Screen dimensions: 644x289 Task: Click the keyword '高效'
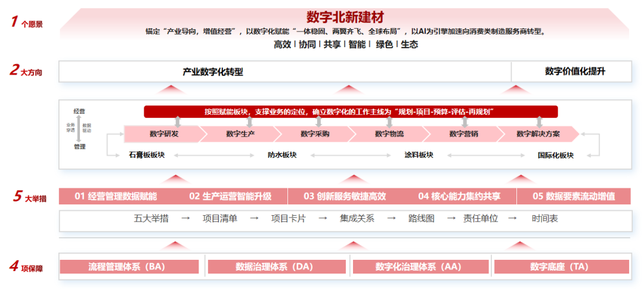click(282, 45)
